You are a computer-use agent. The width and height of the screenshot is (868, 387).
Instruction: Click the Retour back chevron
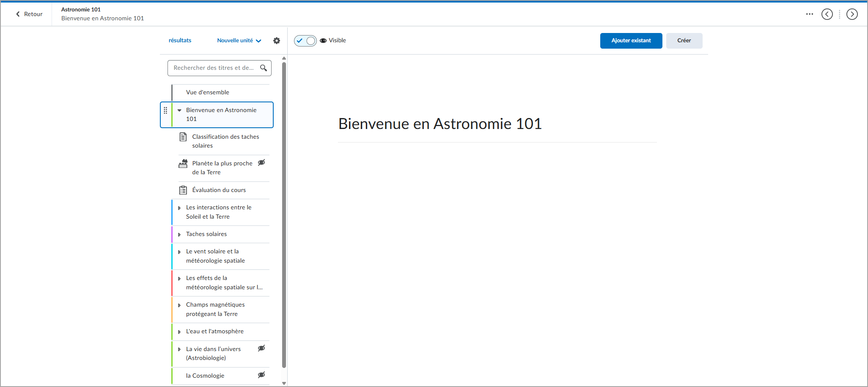(x=18, y=14)
